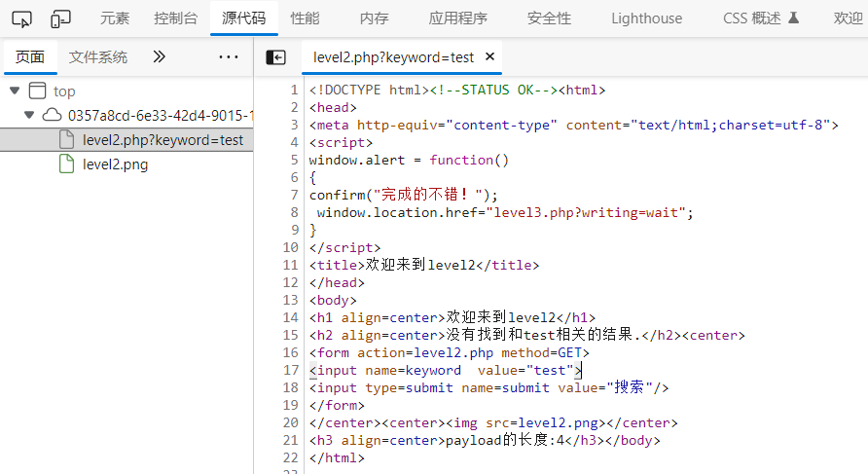Image resolution: width=868 pixels, height=474 pixels.
Task: Switch to the Lighthouse tab
Action: [646, 18]
